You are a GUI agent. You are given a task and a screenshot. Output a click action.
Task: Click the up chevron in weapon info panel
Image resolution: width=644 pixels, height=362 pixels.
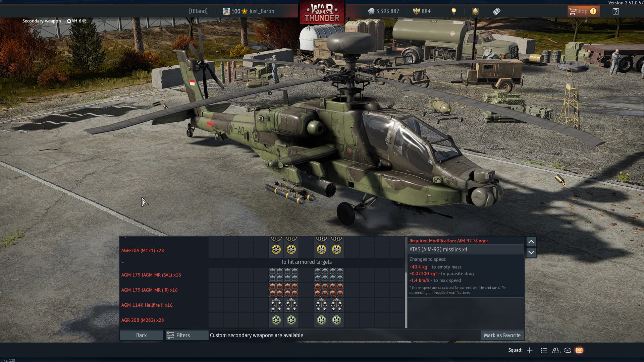pyautogui.click(x=531, y=242)
